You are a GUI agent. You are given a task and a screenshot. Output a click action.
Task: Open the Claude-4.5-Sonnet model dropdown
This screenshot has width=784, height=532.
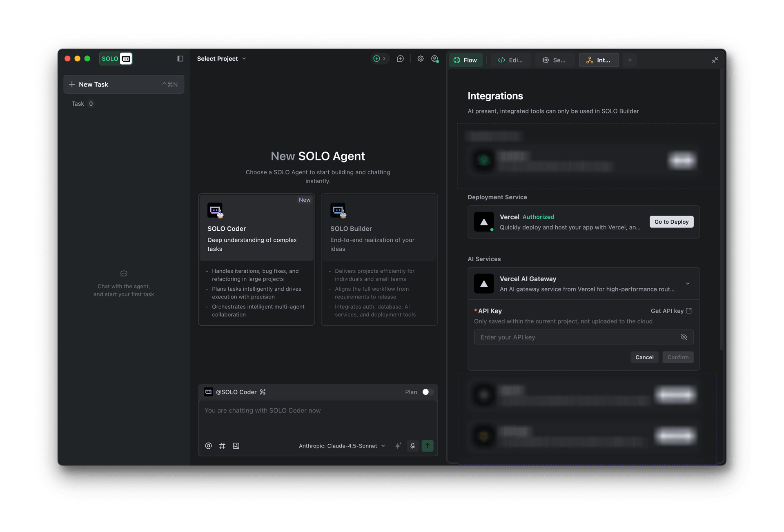tap(342, 446)
